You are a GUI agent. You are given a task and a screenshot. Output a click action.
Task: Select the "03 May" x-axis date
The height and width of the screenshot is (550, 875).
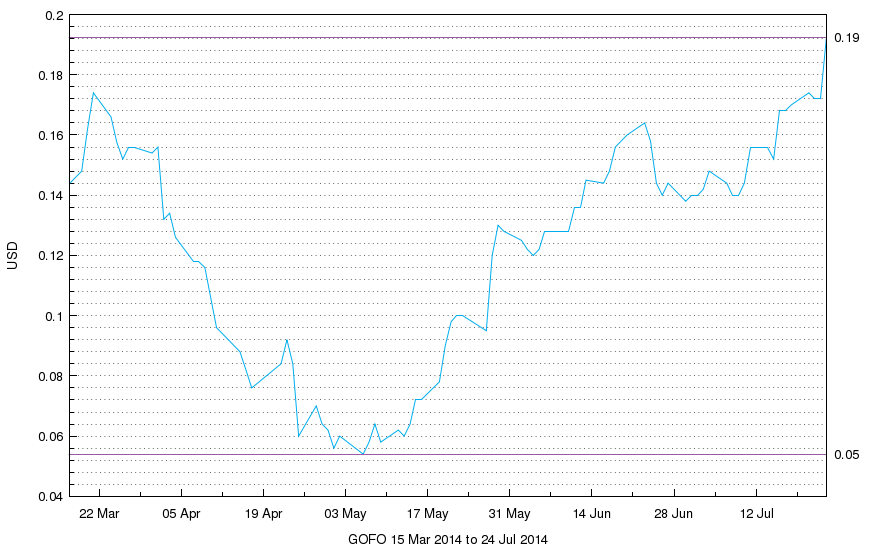pyautogui.click(x=345, y=514)
